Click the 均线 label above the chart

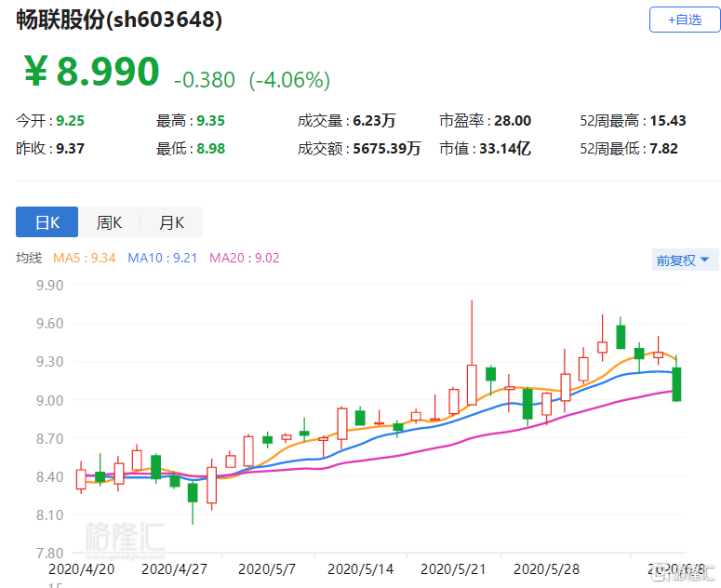click(29, 258)
